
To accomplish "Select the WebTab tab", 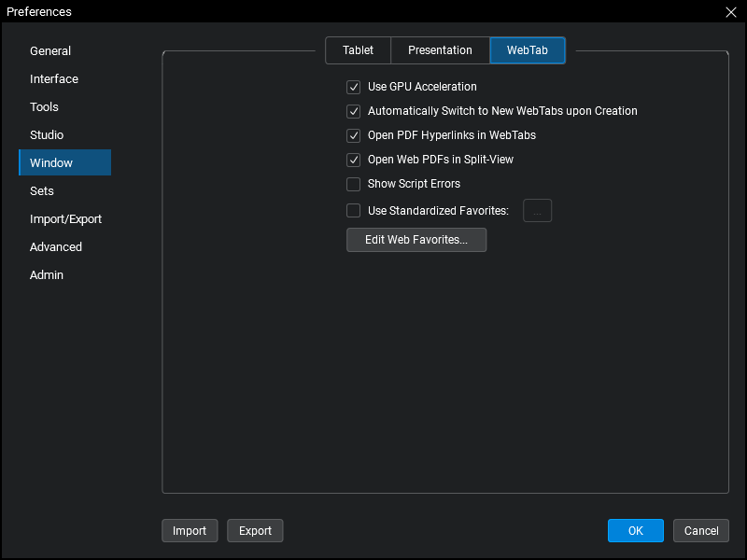I will point(527,49).
